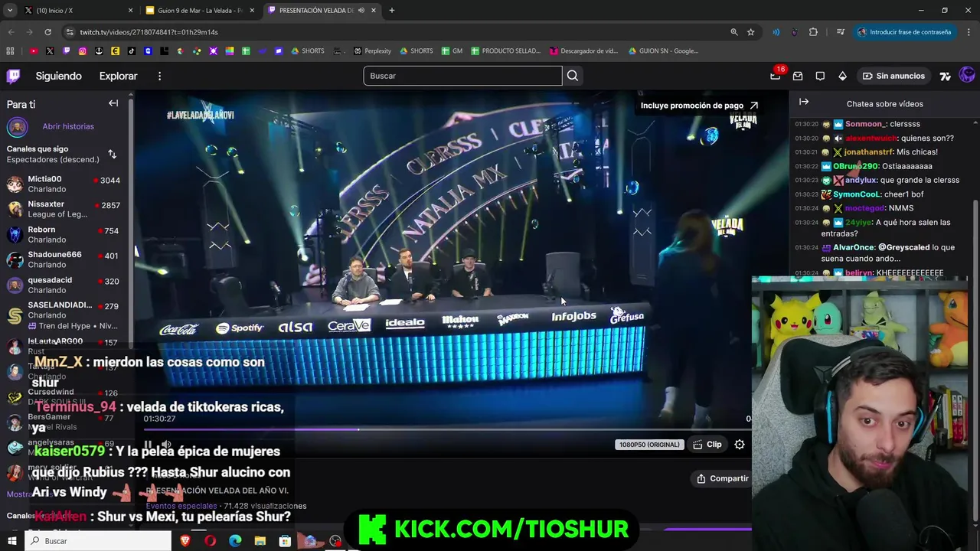The width and height of the screenshot is (980, 551).
Task: Open the Siguiendo tab
Action: pyautogui.click(x=58, y=76)
